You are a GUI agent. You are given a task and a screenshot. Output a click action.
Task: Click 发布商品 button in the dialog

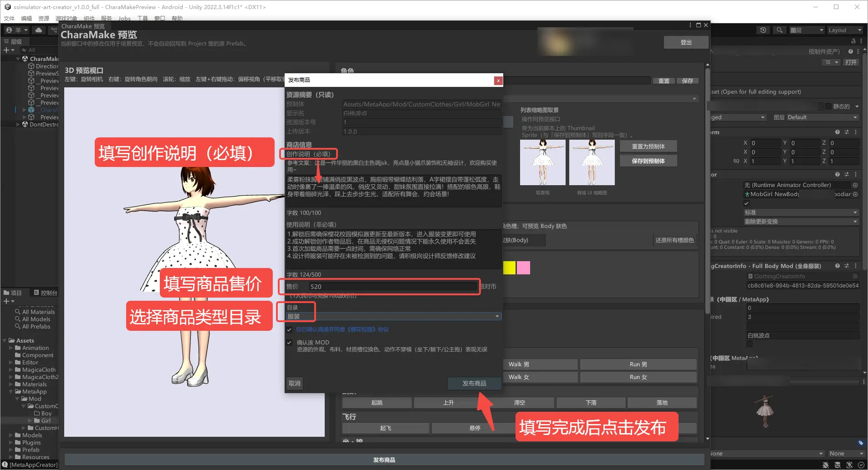pos(474,384)
